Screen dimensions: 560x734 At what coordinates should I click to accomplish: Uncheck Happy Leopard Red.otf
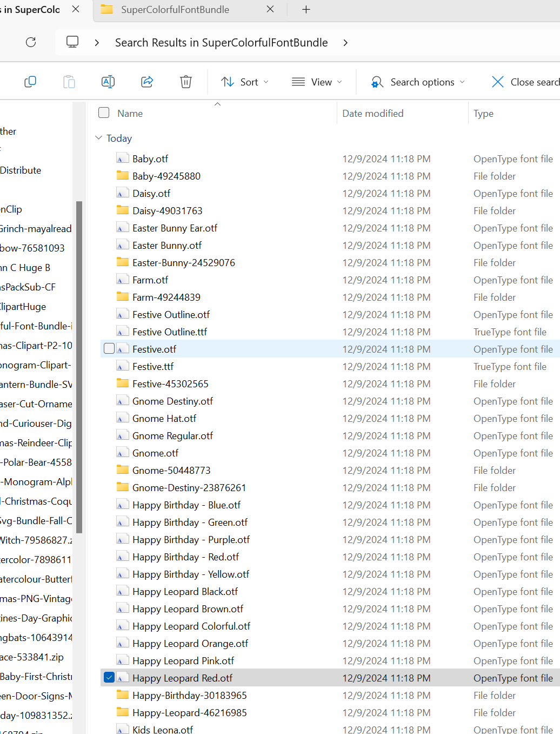(109, 677)
